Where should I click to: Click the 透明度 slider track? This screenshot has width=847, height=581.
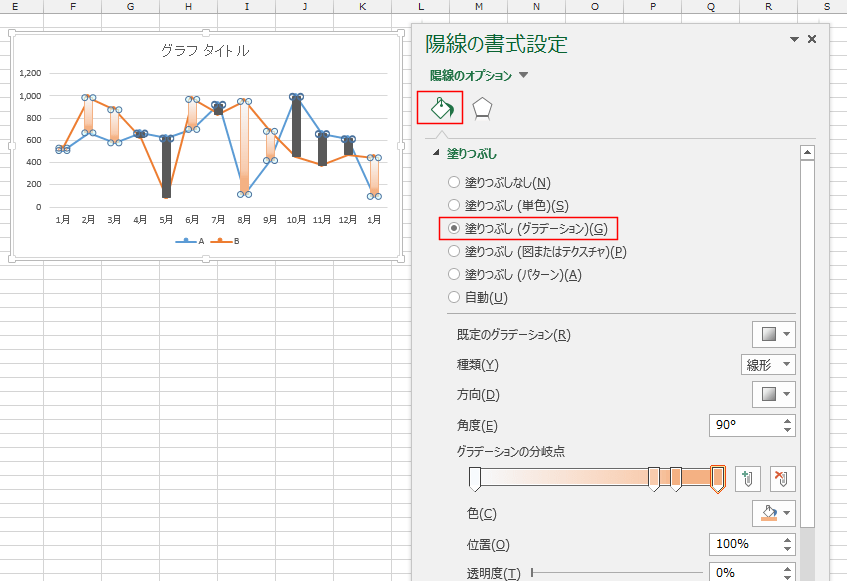(x=616, y=572)
